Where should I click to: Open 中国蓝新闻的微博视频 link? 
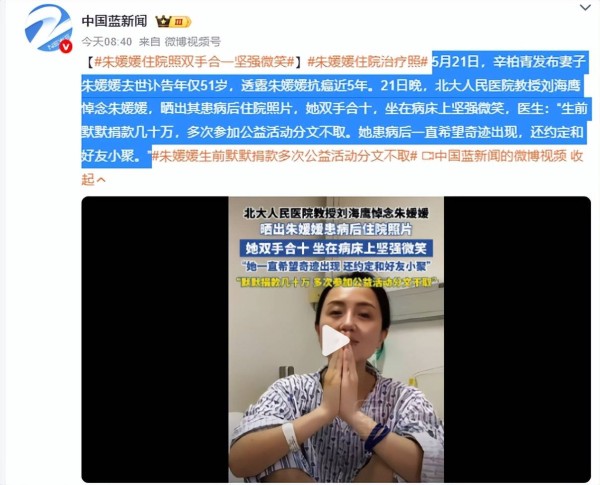click(x=501, y=156)
